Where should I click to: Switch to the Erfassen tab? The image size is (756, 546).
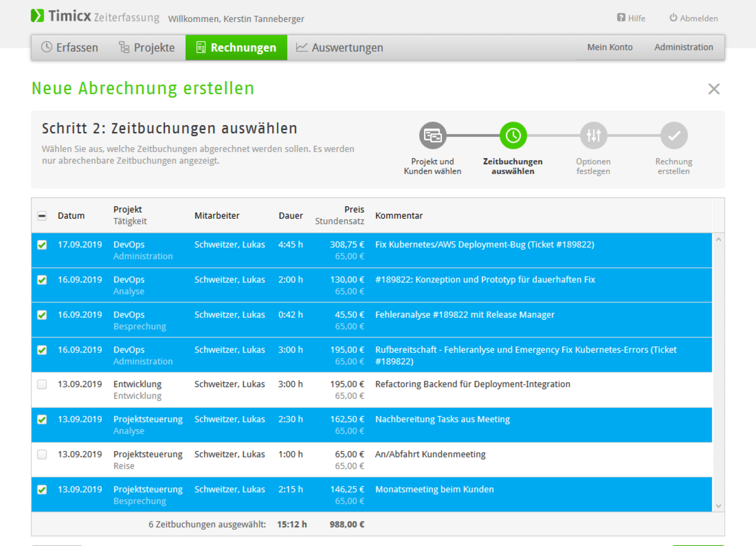coord(70,47)
